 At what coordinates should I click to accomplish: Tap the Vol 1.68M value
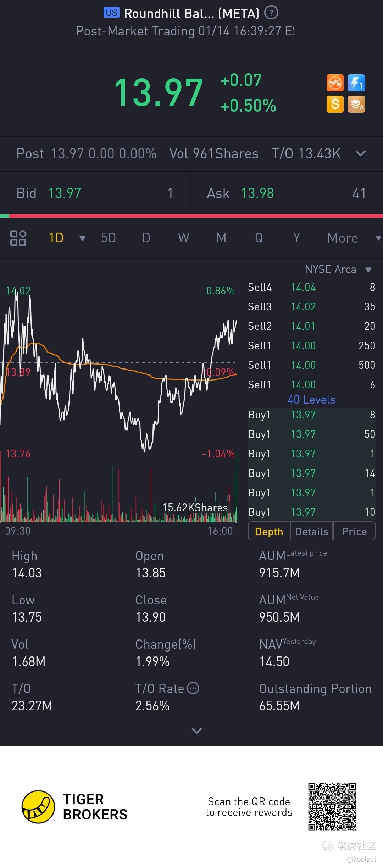(x=29, y=661)
